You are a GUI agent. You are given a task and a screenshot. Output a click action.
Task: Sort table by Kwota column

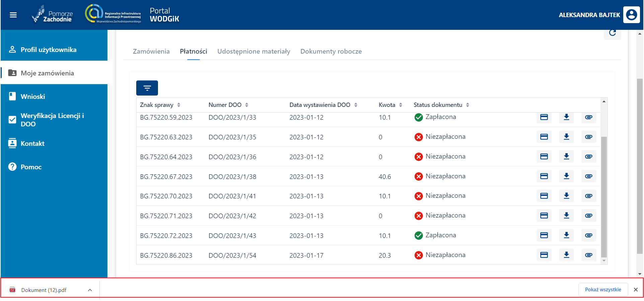click(400, 105)
